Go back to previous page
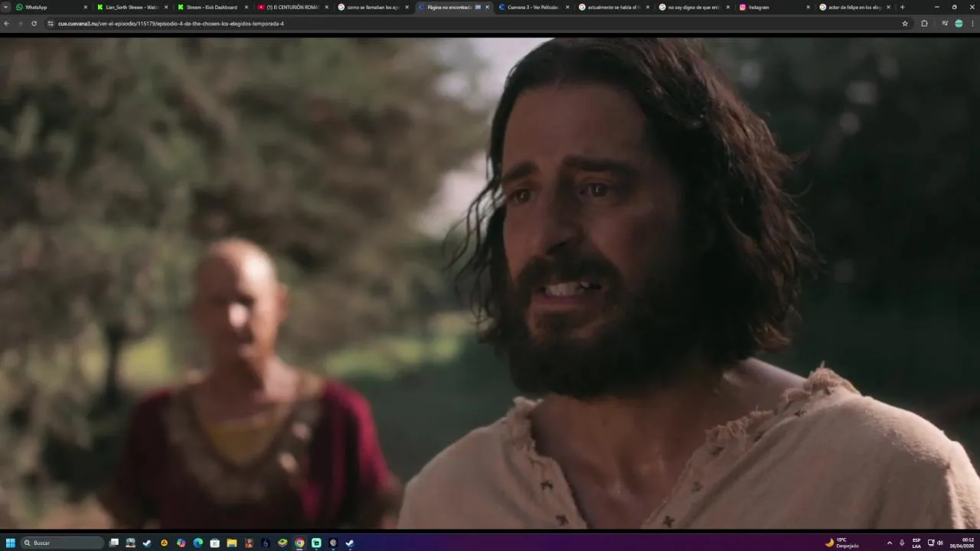The width and height of the screenshot is (980, 551). coord(7,24)
